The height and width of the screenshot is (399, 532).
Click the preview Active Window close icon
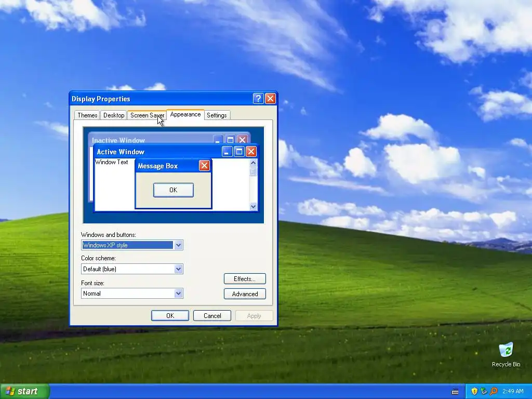251,151
